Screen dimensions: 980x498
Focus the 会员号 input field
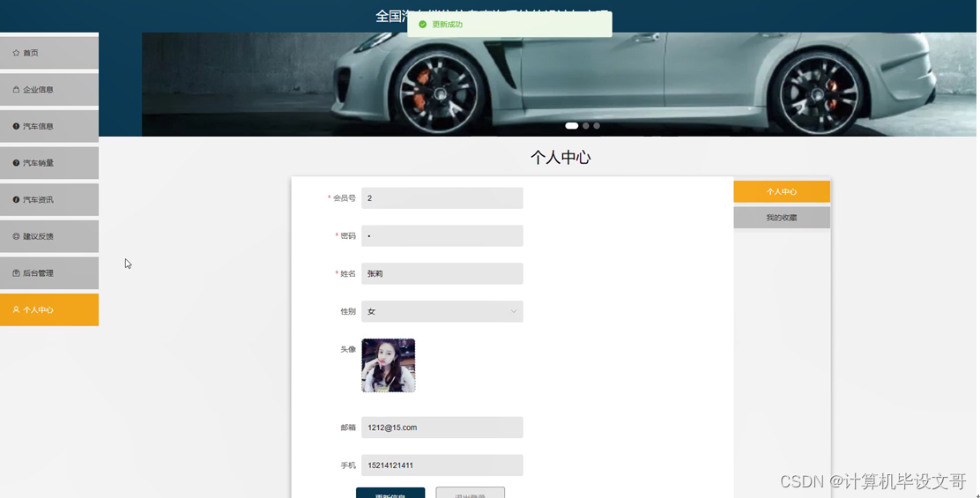442,198
